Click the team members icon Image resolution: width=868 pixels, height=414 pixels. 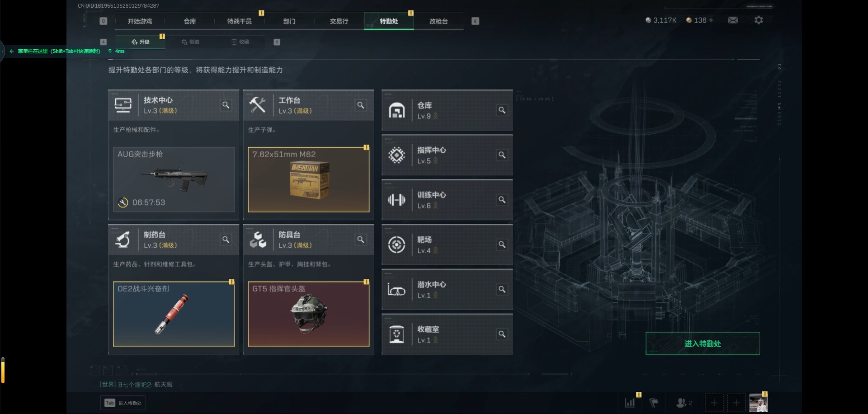point(684,403)
